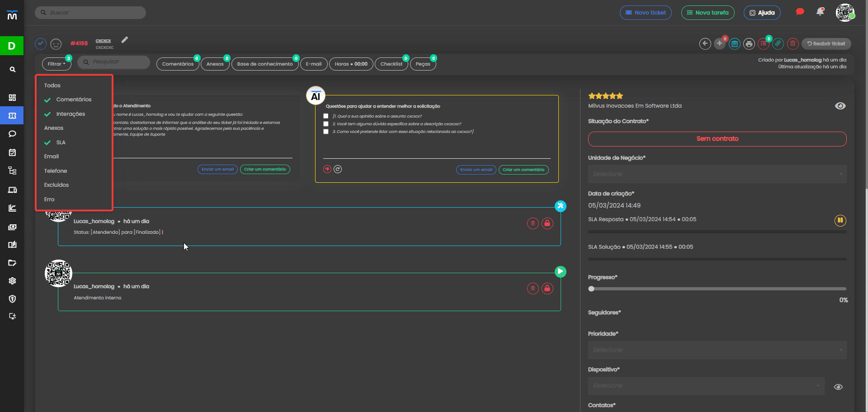Open the Milvus logo home
868x412 pixels.
[12, 15]
